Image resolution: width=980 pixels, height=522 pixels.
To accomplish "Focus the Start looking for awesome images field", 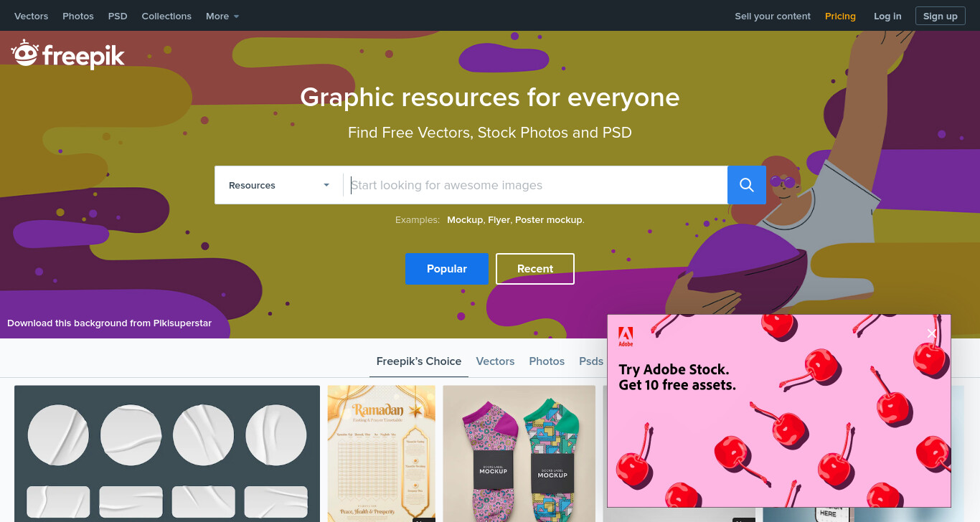I will pyautogui.click(x=535, y=185).
